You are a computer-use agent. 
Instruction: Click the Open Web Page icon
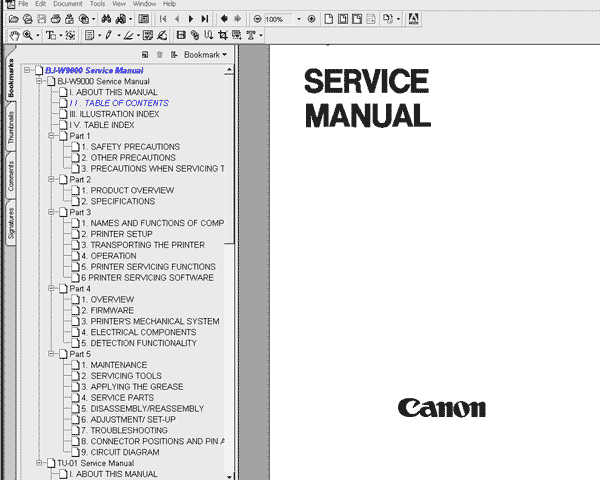click(x=28, y=19)
